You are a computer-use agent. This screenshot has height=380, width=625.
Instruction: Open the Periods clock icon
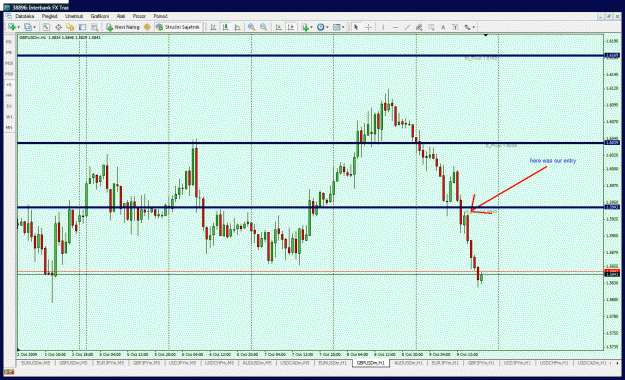(320, 27)
